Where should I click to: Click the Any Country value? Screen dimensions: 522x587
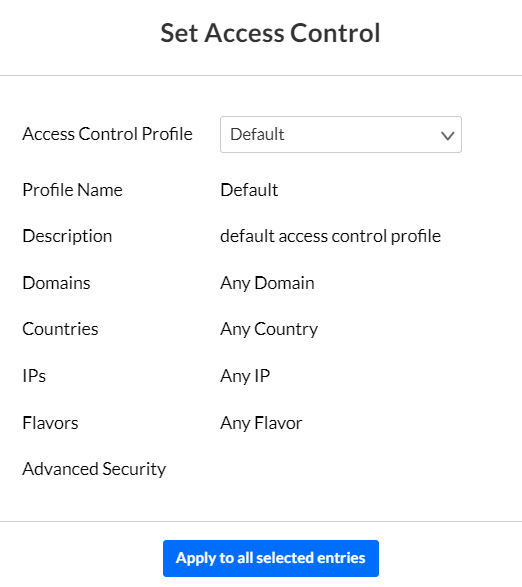[269, 330]
